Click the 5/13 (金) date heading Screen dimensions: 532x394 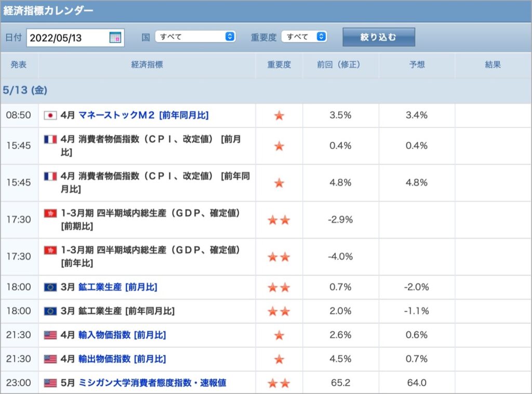pyautogui.click(x=25, y=90)
